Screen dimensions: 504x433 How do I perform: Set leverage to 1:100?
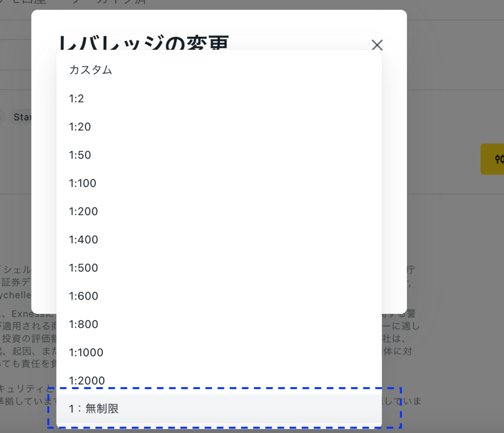(x=83, y=183)
